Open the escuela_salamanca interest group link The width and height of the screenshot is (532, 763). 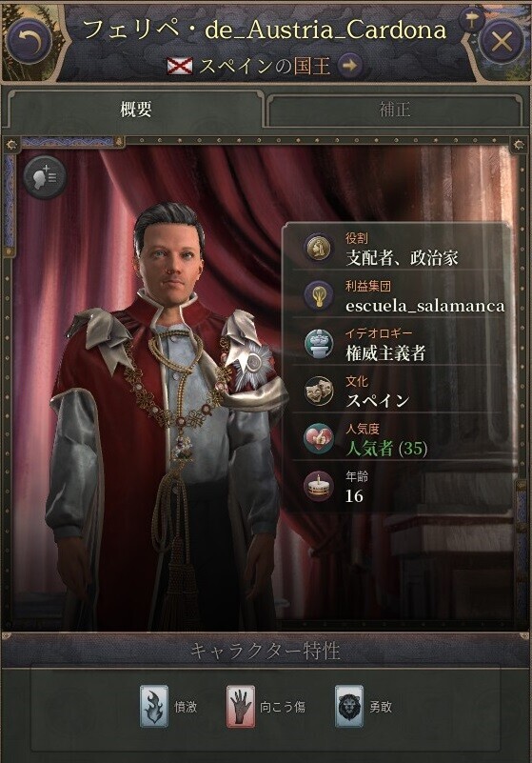click(x=425, y=306)
